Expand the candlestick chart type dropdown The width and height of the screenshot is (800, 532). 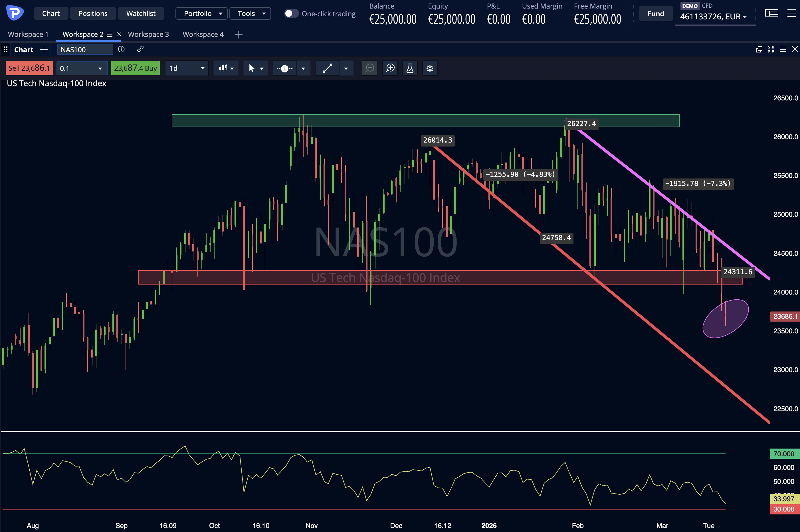pyautogui.click(x=226, y=68)
